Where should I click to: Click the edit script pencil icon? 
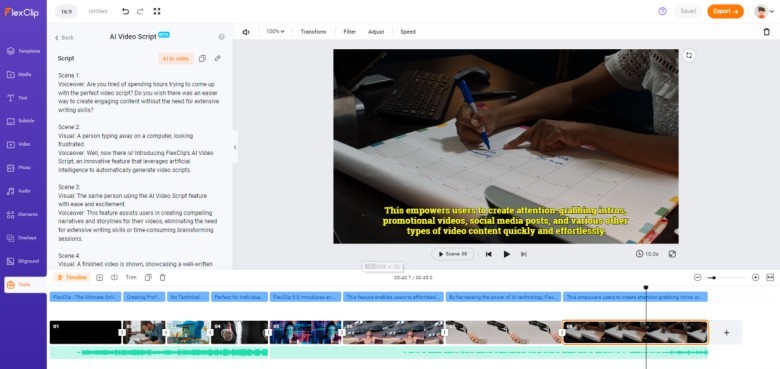point(217,58)
